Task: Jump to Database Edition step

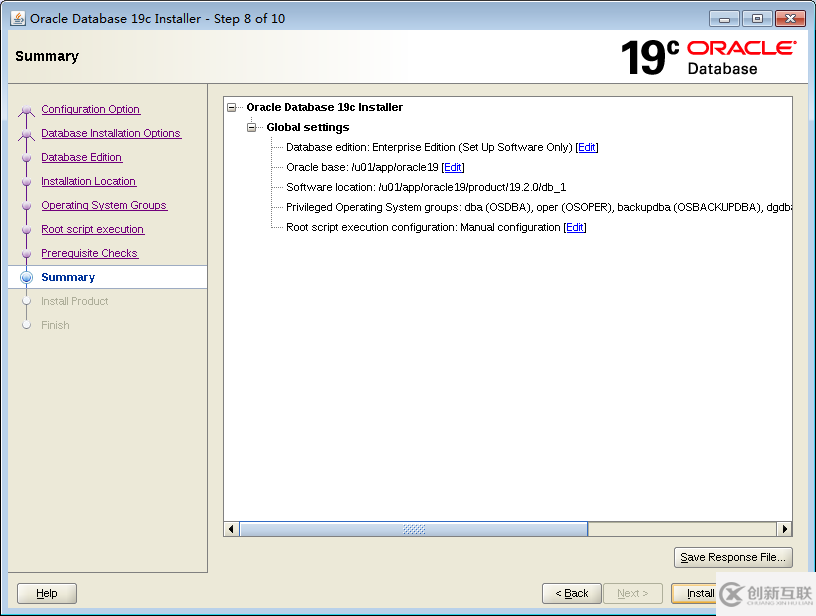Action: pyautogui.click(x=82, y=157)
